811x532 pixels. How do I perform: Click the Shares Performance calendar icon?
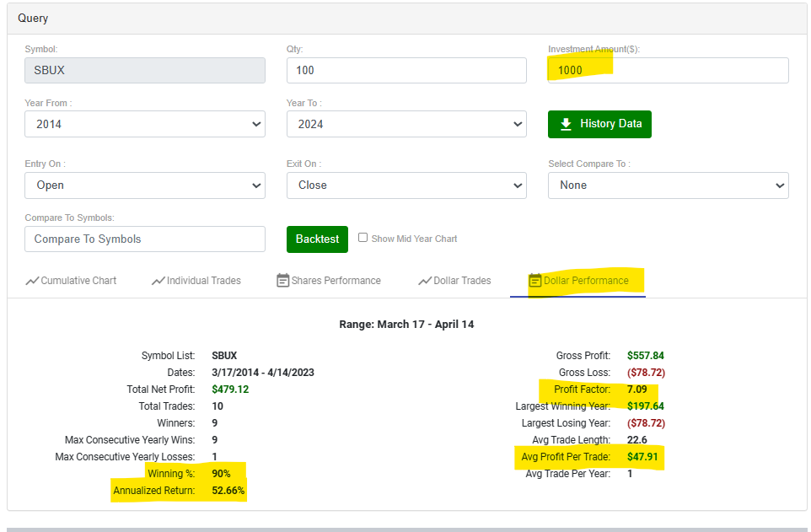[x=283, y=281]
